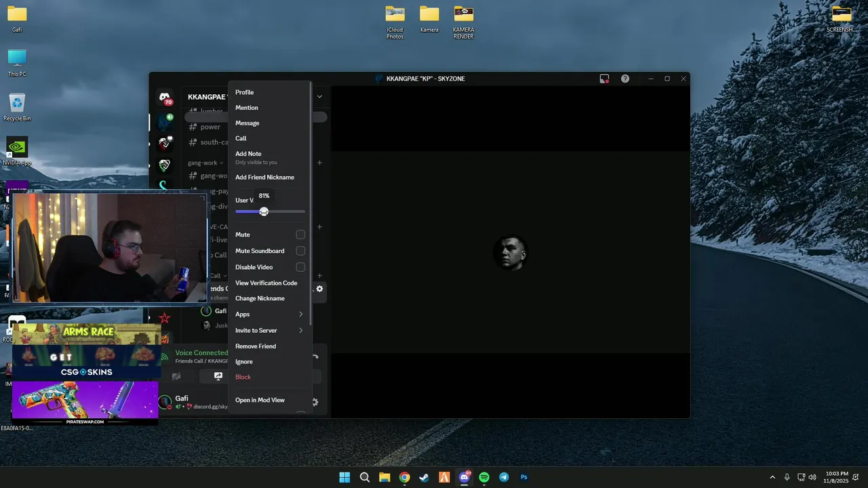Open the Gafi desktop folder
The image size is (868, 488).
click(17, 19)
